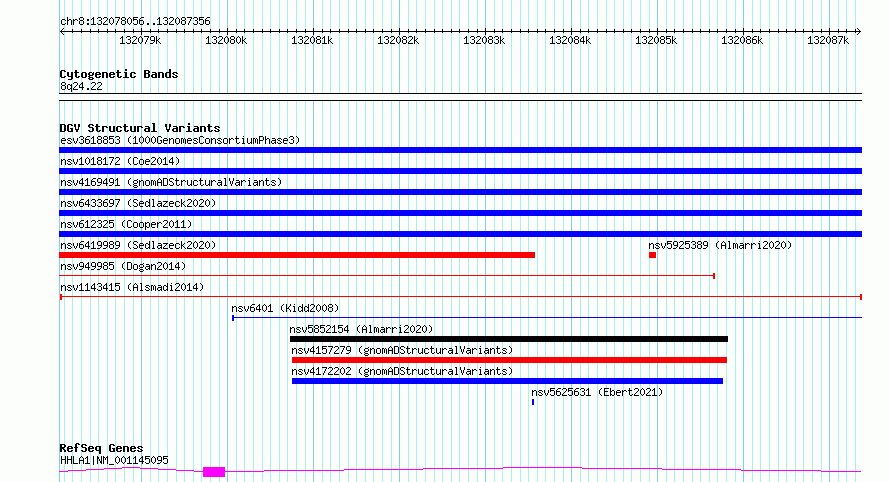Click the 132086k ruler position

(x=742, y=40)
